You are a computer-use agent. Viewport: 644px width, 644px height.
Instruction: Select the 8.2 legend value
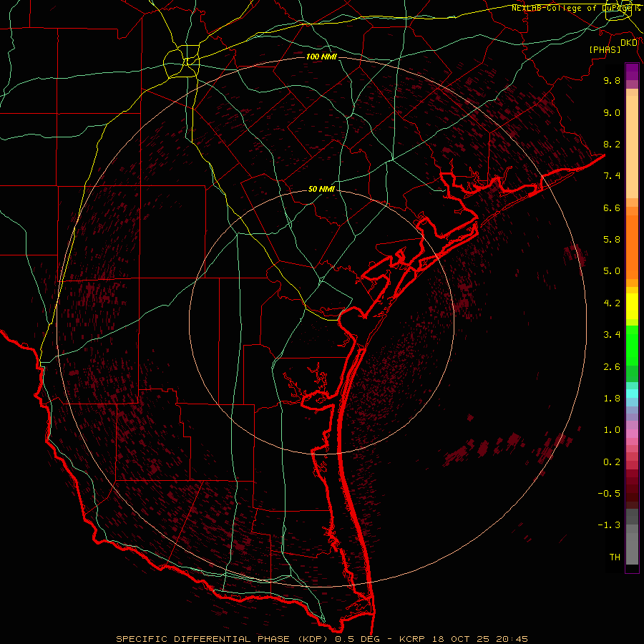(x=612, y=144)
